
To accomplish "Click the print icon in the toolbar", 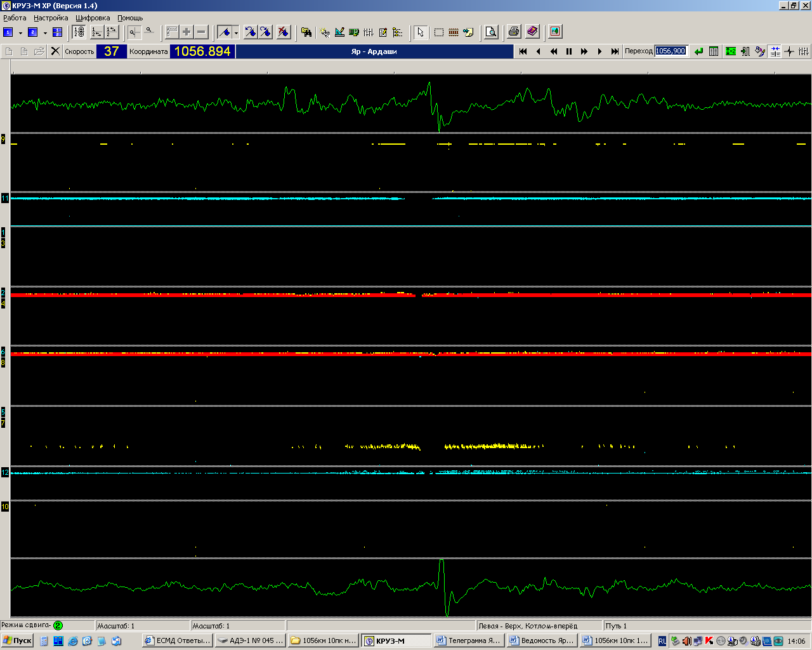I will click(x=514, y=32).
